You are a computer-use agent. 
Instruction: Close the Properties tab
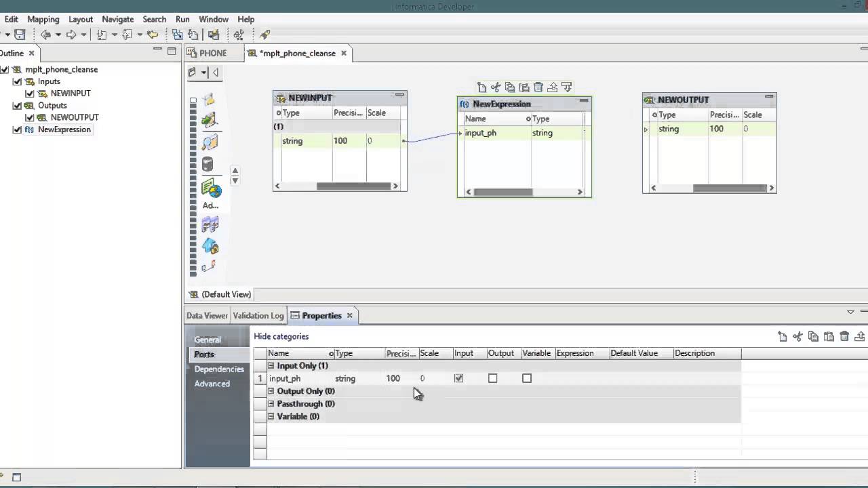350,316
